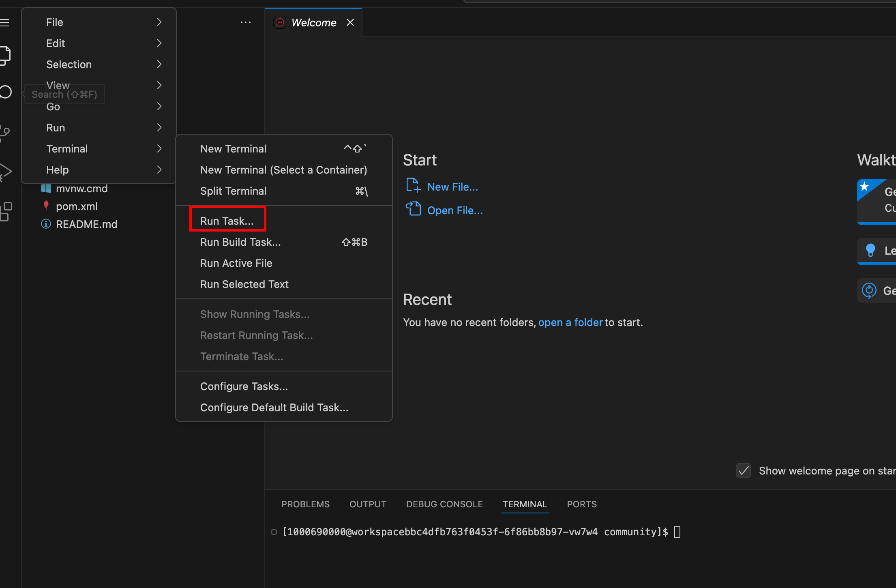
Task: Click the red icon on Welcome tab
Action: [x=280, y=23]
